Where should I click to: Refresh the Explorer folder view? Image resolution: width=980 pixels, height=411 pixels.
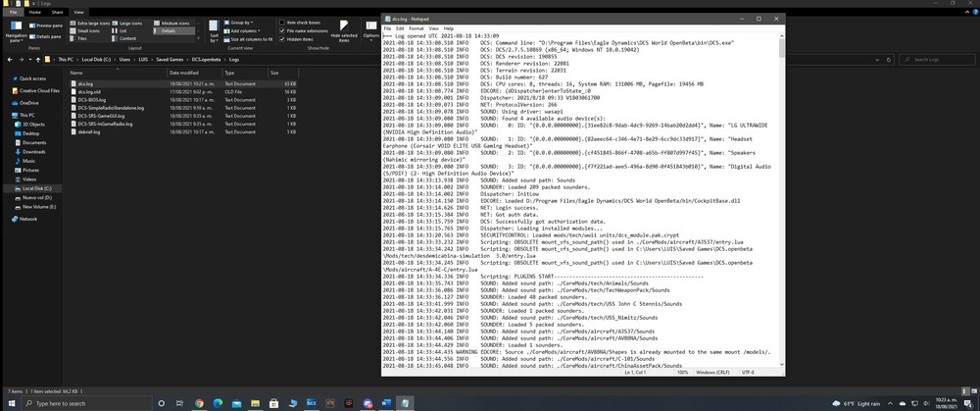pyautogui.click(x=890, y=60)
